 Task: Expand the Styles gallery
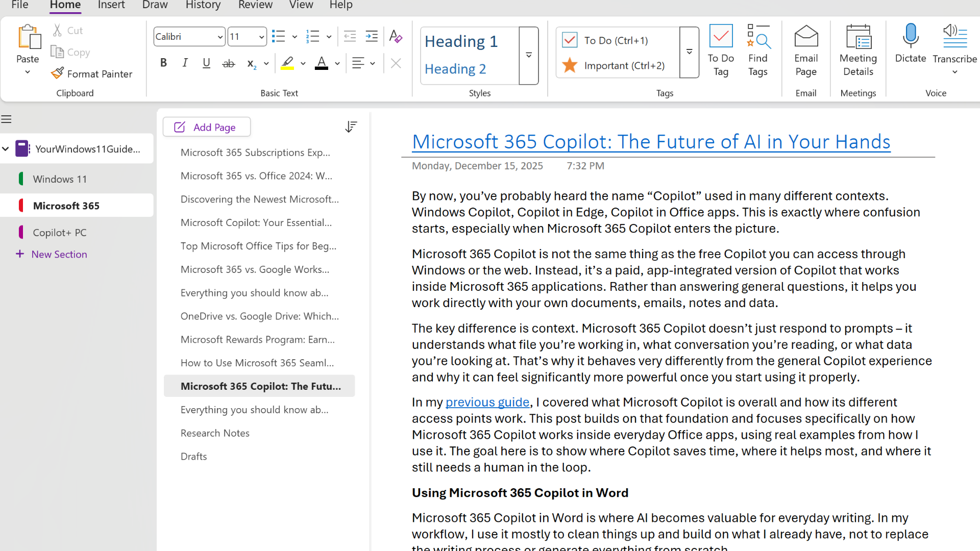528,56
